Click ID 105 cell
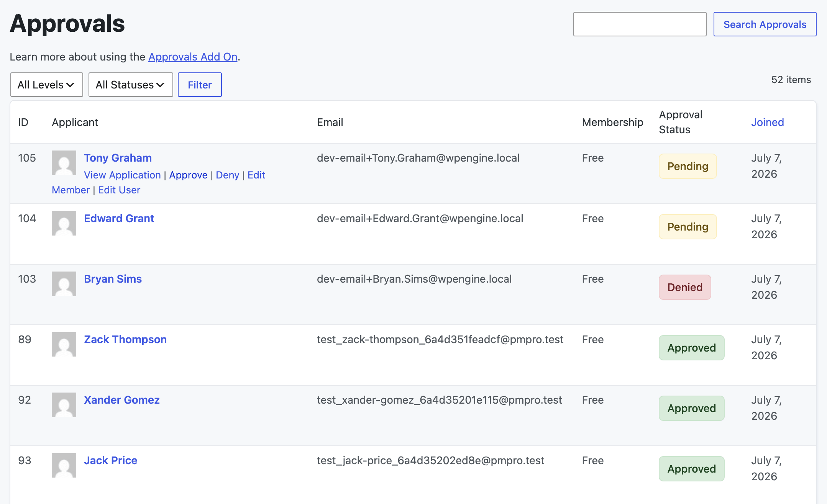 [27, 158]
